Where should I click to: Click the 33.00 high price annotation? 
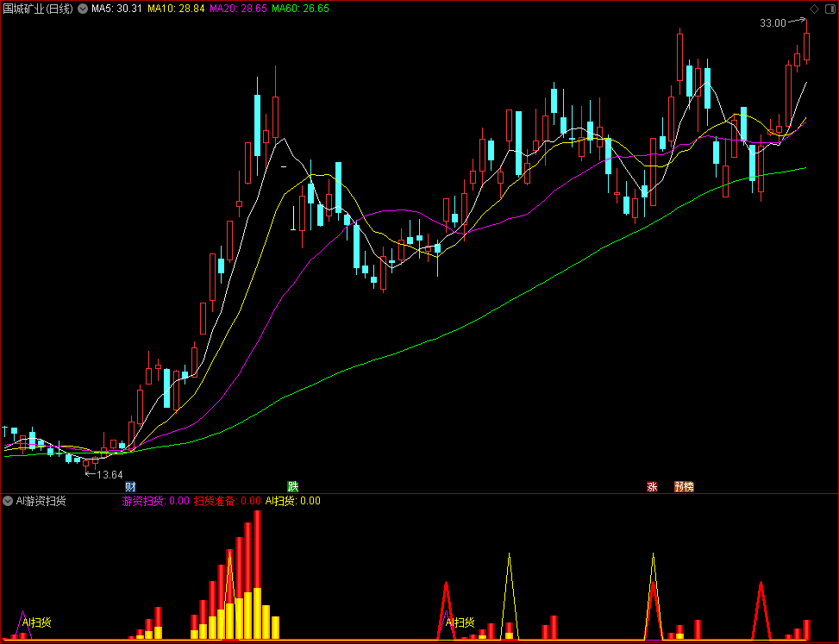773,23
